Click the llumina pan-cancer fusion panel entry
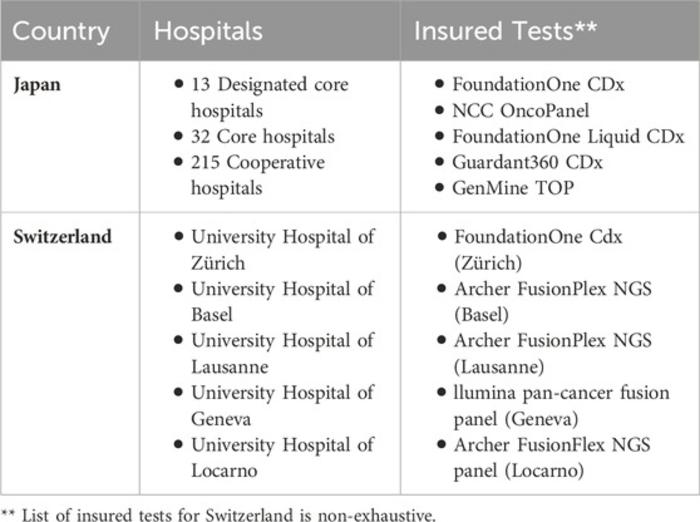 point(562,406)
